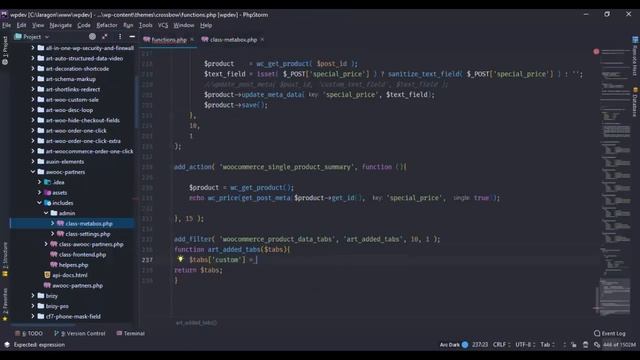Click the locate/scroll-from-source target icon
Image resolution: width=640 pixels, height=360 pixels.
click(x=92, y=37)
